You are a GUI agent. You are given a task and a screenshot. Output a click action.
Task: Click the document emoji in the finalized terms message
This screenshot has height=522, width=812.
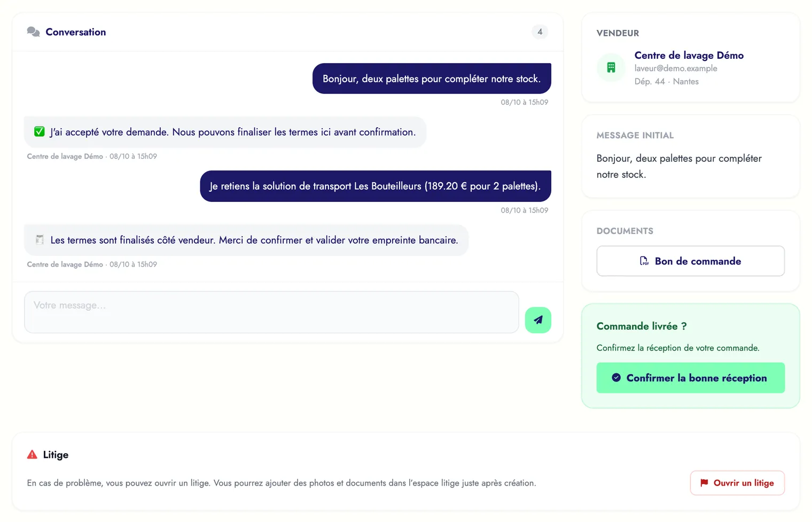point(40,240)
